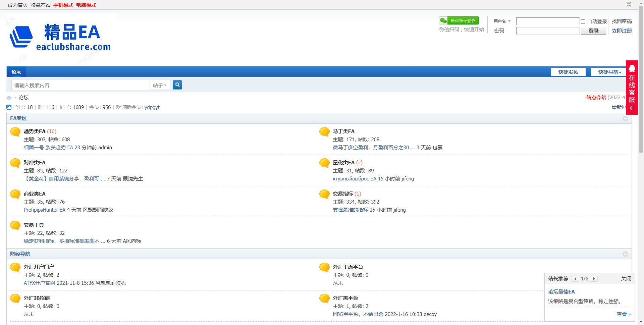This screenshot has height=325, width=644.
Task: Collapse online service with double-arrow icon
Action: 632,108
